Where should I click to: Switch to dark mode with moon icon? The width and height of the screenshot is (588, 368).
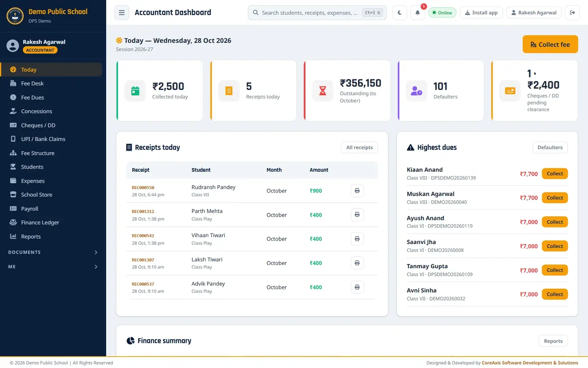pyautogui.click(x=399, y=13)
